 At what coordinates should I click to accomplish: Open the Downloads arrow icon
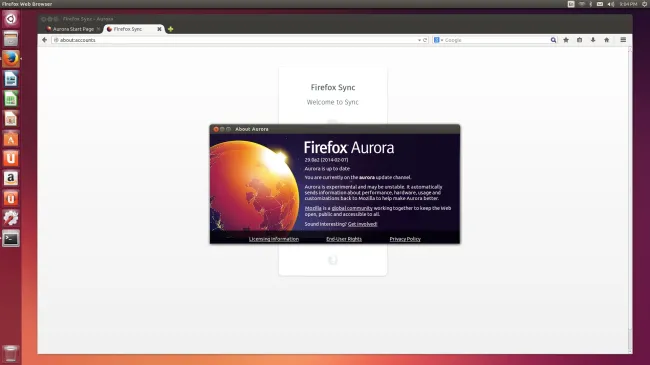pyautogui.click(x=593, y=40)
